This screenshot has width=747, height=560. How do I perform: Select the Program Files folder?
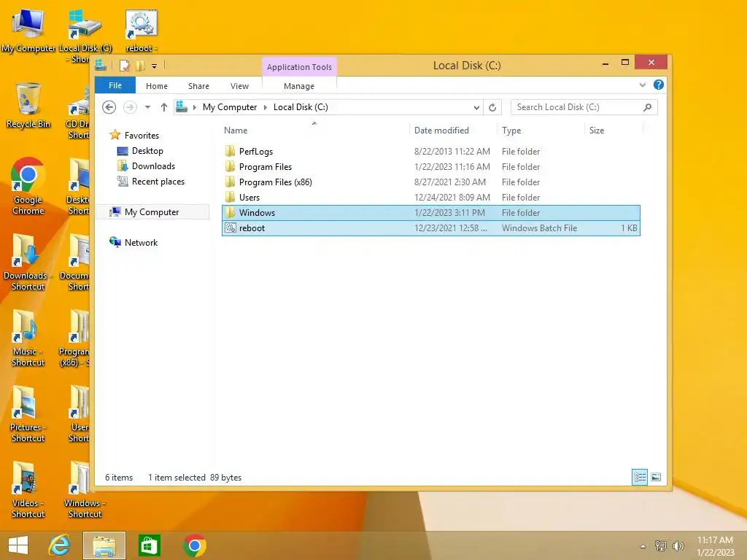[266, 167]
